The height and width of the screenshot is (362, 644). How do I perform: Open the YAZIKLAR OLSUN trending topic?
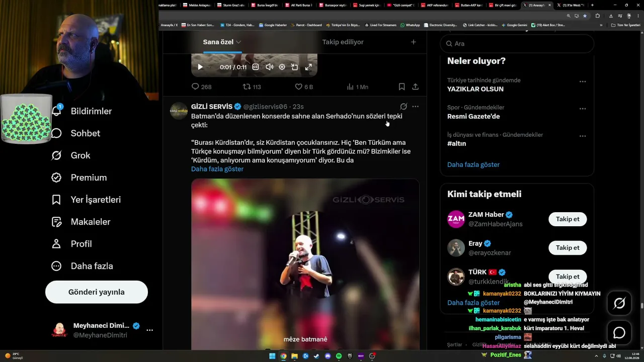coord(475,89)
